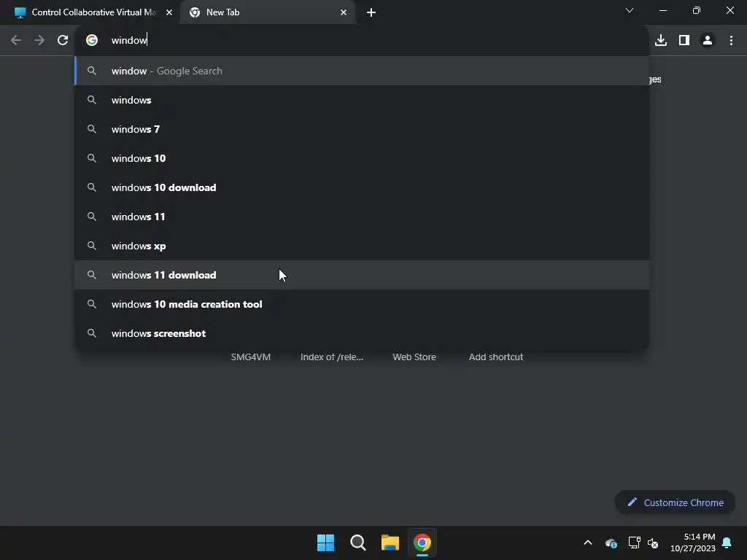Select the 'windows 10' suggestion
The height and width of the screenshot is (560, 747).
pos(362,158)
